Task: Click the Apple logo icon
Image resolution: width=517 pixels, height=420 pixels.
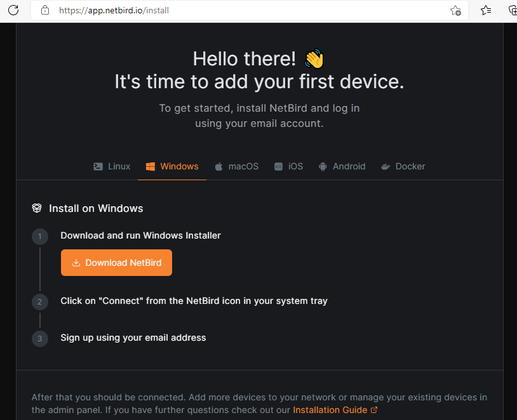Action: pyautogui.click(x=218, y=166)
